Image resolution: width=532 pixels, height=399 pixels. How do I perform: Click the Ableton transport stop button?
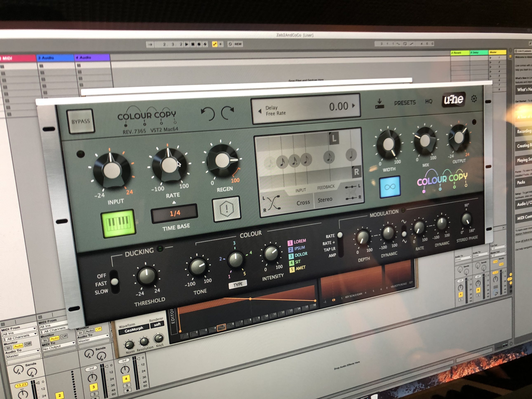[x=193, y=44]
